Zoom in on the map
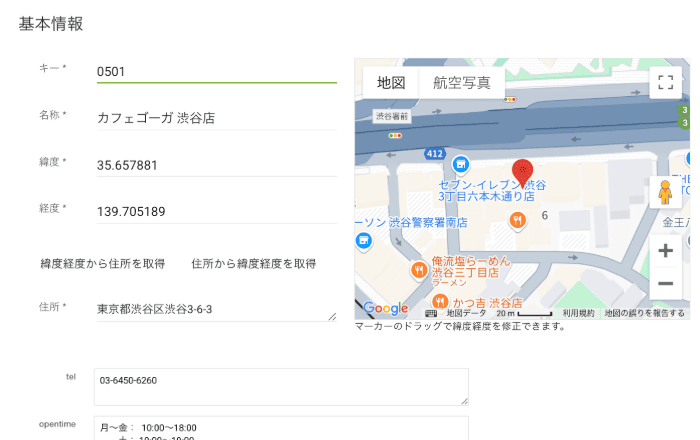Viewport: 700px width, 440px height. coord(665,251)
